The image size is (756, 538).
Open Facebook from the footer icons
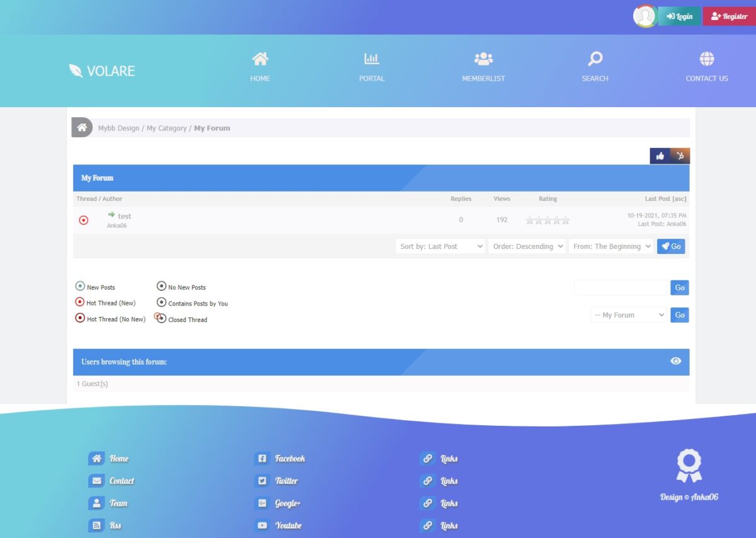(262, 459)
